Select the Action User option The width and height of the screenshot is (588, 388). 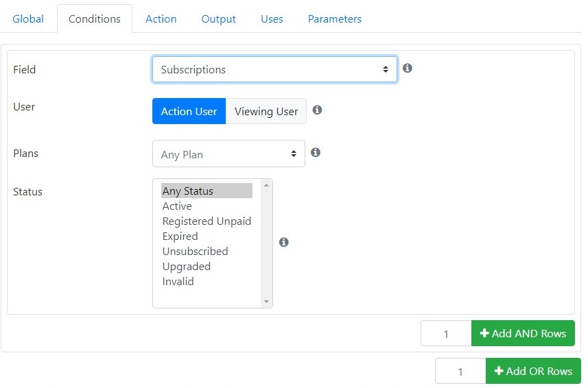[x=189, y=111]
